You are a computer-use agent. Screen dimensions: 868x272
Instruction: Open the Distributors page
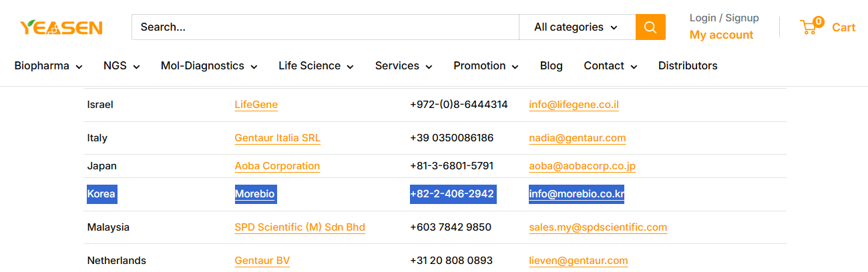coord(688,66)
